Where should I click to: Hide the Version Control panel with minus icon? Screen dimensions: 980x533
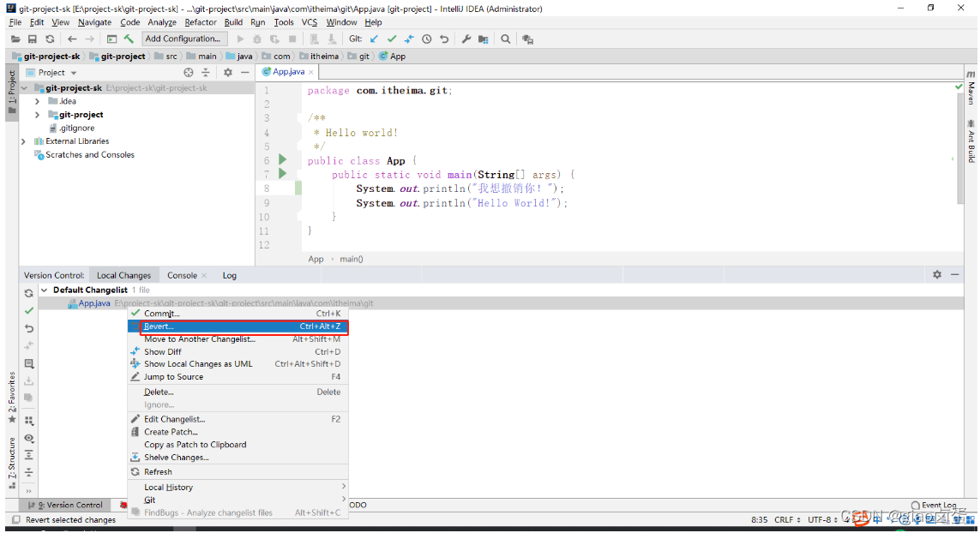tap(955, 274)
